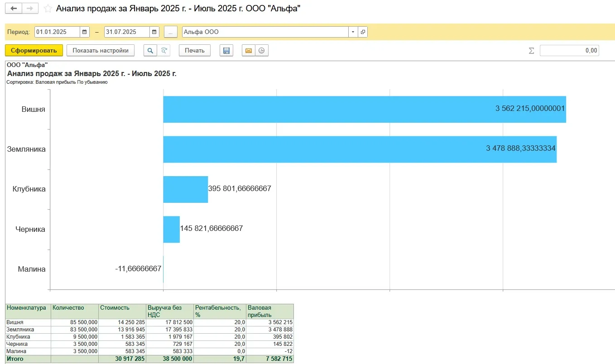Save report with floppy disk icon
The image size is (615, 364).
coord(226,51)
